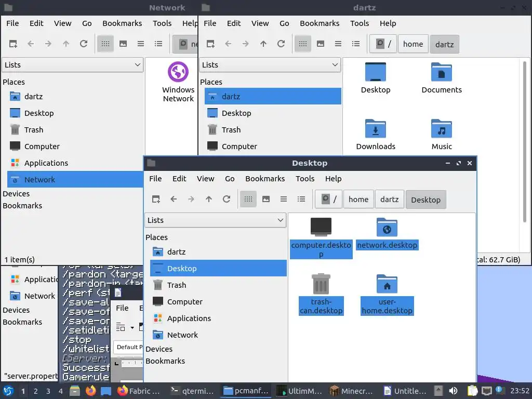Switch Desktop window to icon view
Screen dimensions: 532x399
248,199
